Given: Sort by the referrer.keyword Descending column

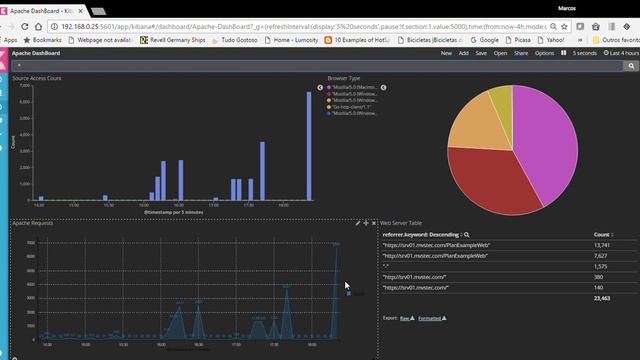Looking at the screenshot, I should coord(420,235).
